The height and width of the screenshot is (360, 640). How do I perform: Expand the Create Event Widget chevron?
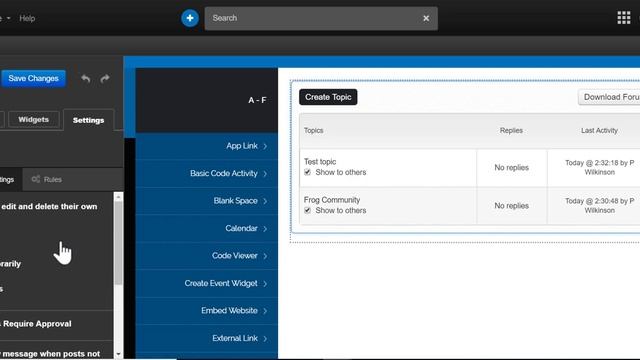(265, 284)
